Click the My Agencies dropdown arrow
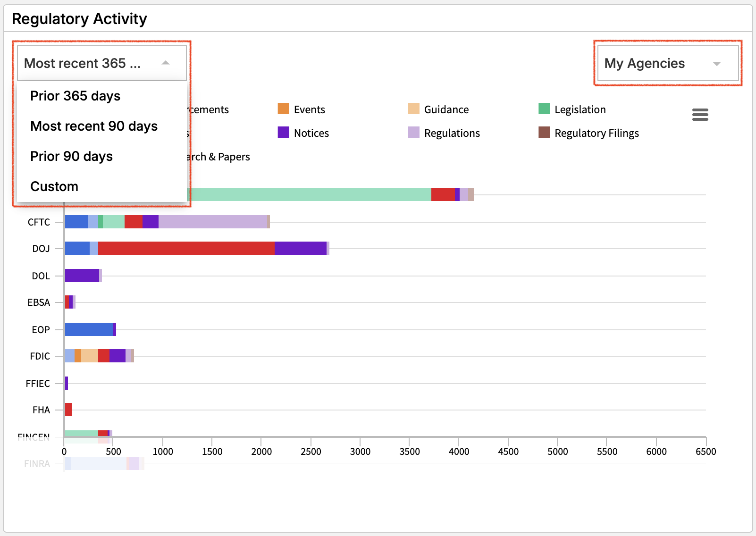 716,64
